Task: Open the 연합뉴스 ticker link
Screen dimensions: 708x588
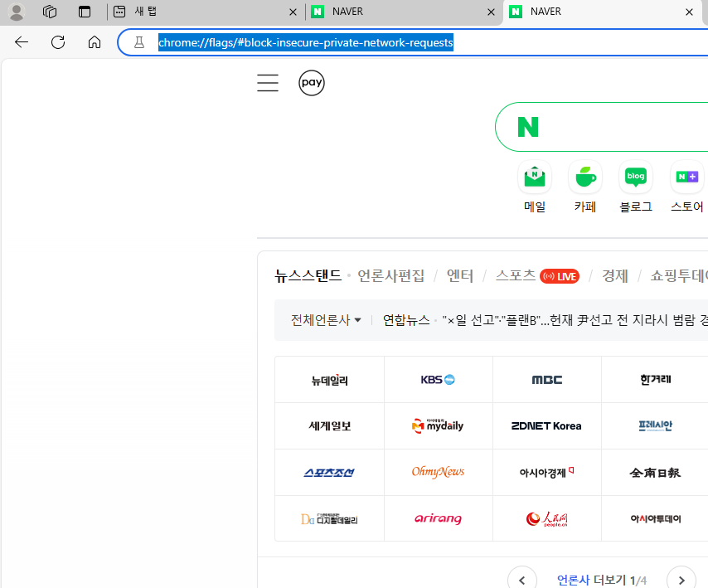Action: (406, 320)
